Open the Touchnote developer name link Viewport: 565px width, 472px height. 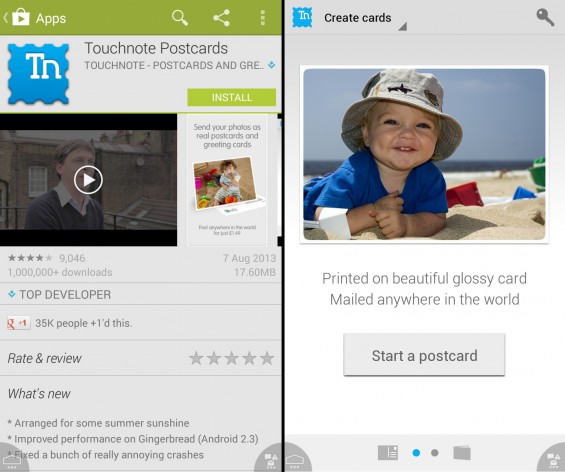tap(174, 65)
